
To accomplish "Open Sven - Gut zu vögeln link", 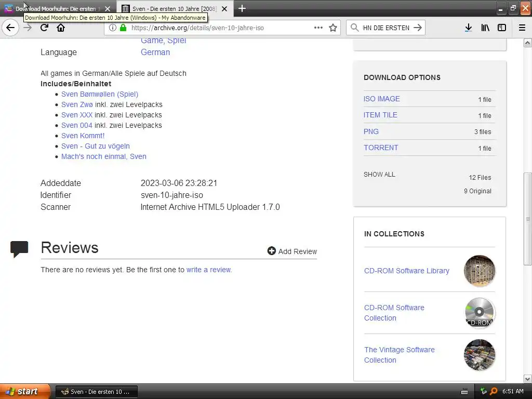I will point(96,146).
